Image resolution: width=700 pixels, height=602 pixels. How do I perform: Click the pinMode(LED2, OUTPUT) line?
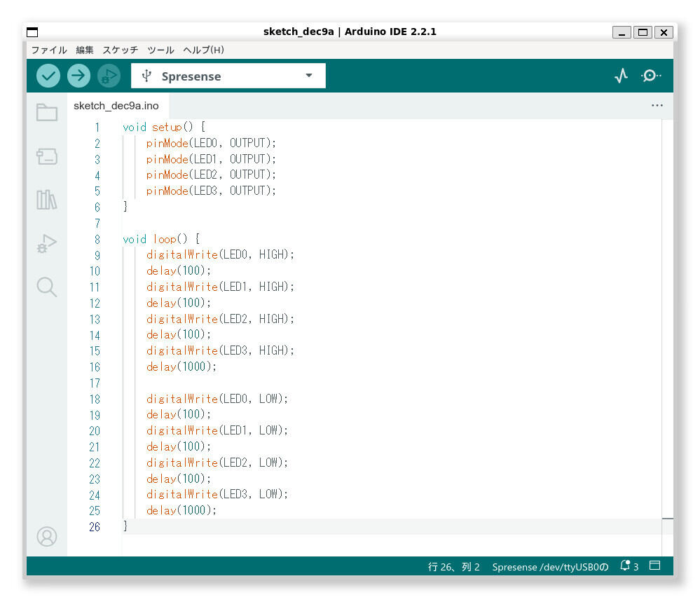[x=211, y=175]
